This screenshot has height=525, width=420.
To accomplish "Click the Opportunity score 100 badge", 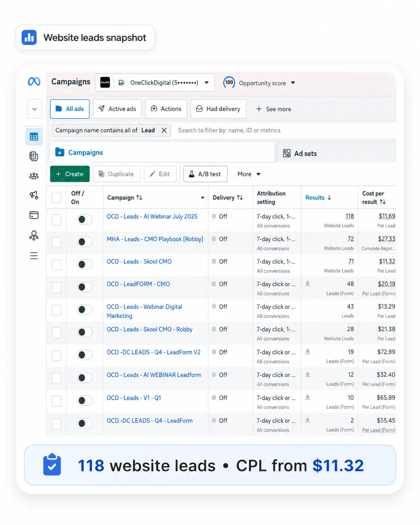I will (x=229, y=82).
